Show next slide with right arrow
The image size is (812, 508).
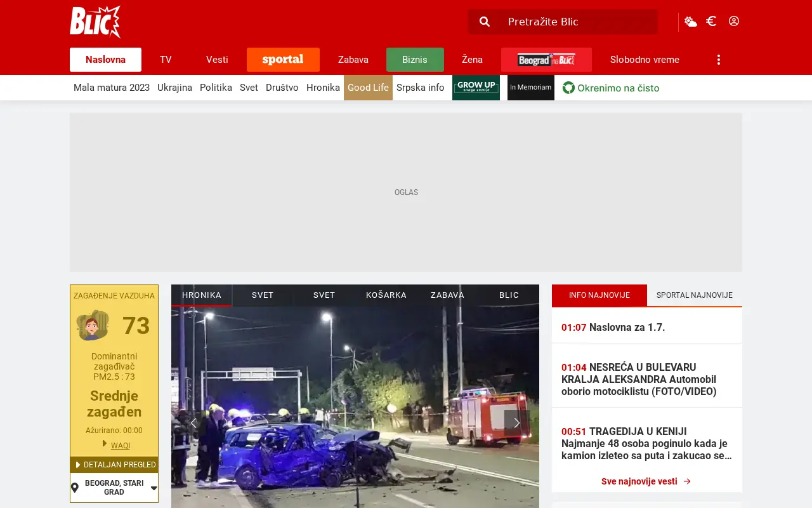coord(516,423)
